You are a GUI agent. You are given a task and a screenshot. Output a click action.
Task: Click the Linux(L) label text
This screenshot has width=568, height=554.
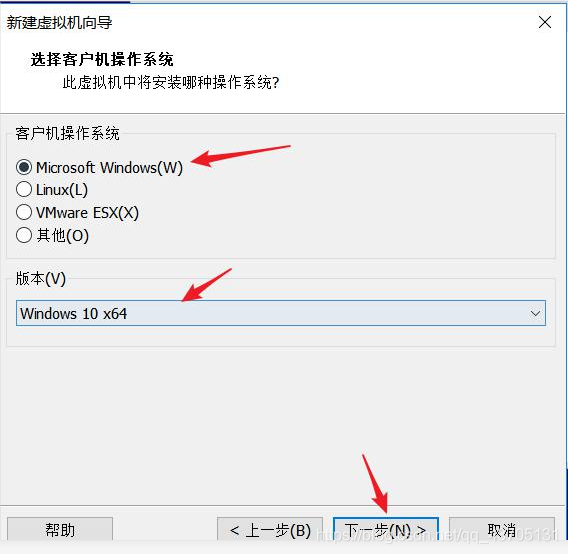coord(62,190)
